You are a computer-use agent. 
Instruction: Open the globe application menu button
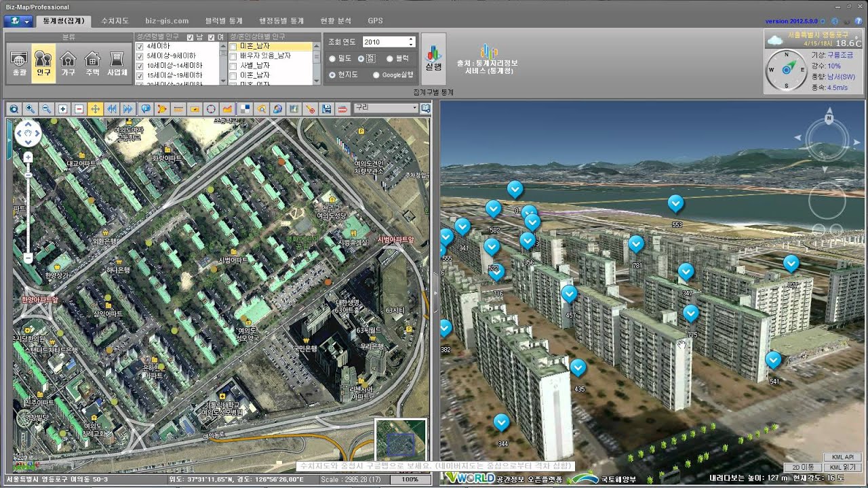click(18, 21)
